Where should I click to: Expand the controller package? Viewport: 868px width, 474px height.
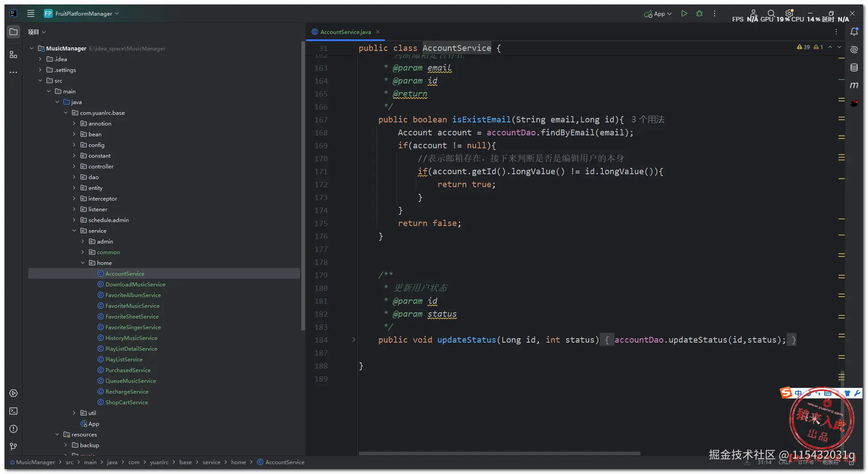tap(74, 166)
